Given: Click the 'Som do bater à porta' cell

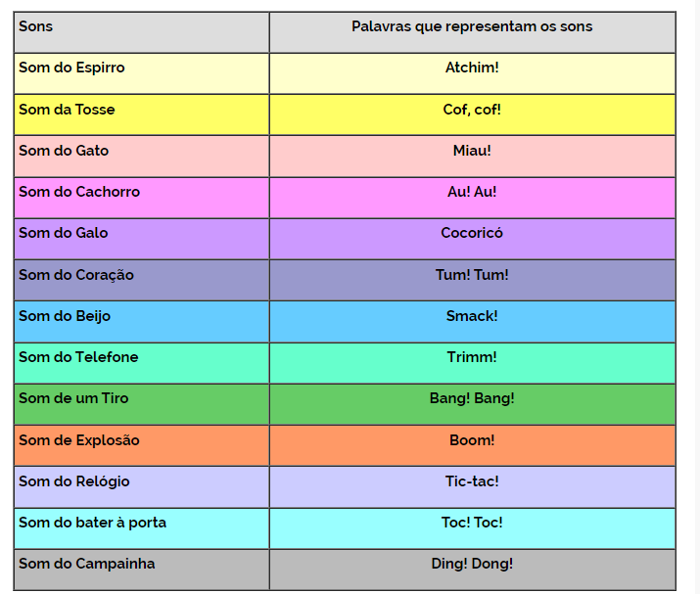Looking at the screenshot, I should tap(142, 528).
